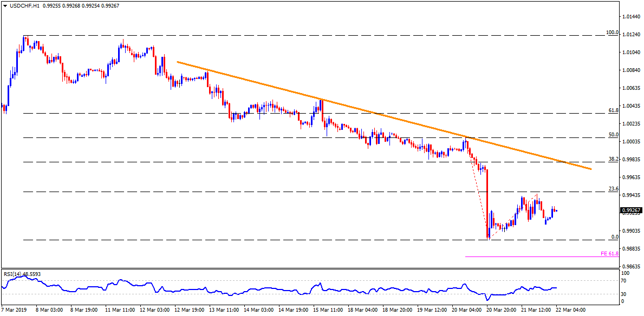The width and height of the screenshot is (644, 316).
Task: Click the 22 Mar 04:00 time label
Action: (570, 310)
